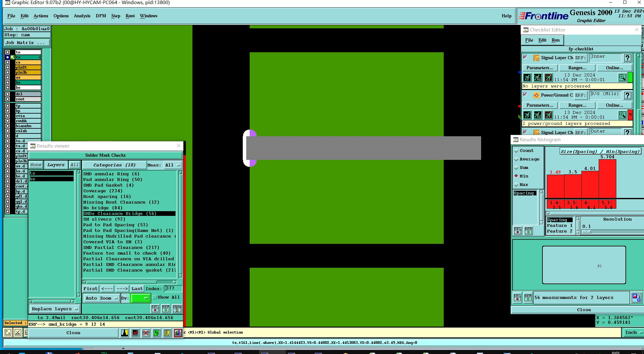Open the Auto Zoom dropdown
This screenshot has width=644, height=354.
(101, 298)
